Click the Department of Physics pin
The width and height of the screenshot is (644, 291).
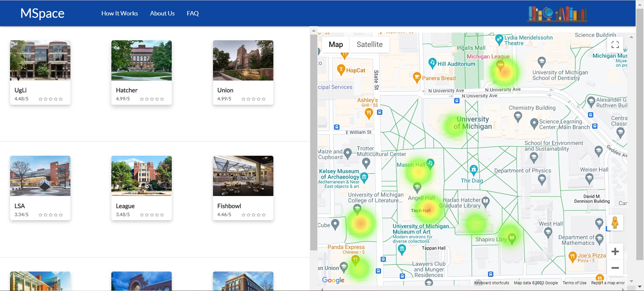pos(542,180)
